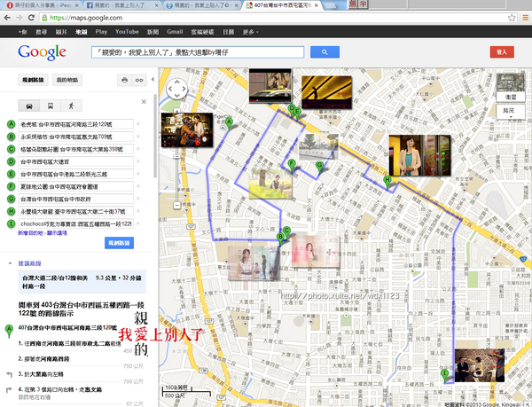The width and height of the screenshot is (532, 407).
Task: Collapse the suggested route section (建議路線)
Action: click(x=9, y=264)
